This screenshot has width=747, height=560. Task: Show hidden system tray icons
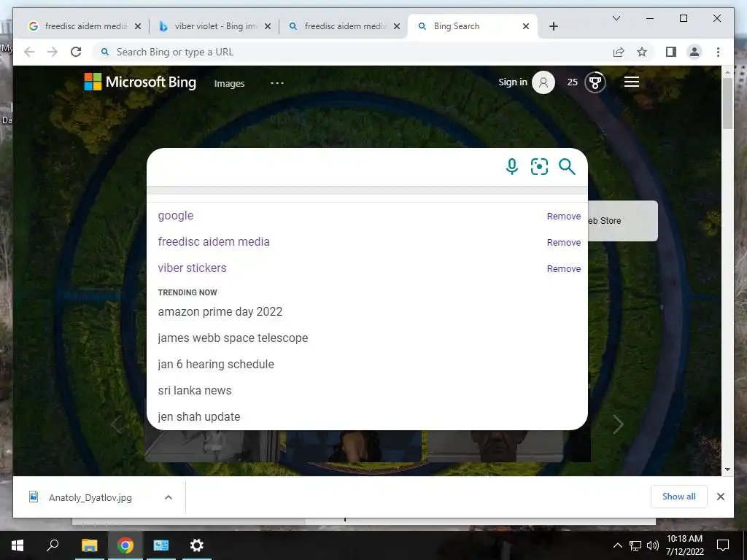click(617, 545)
